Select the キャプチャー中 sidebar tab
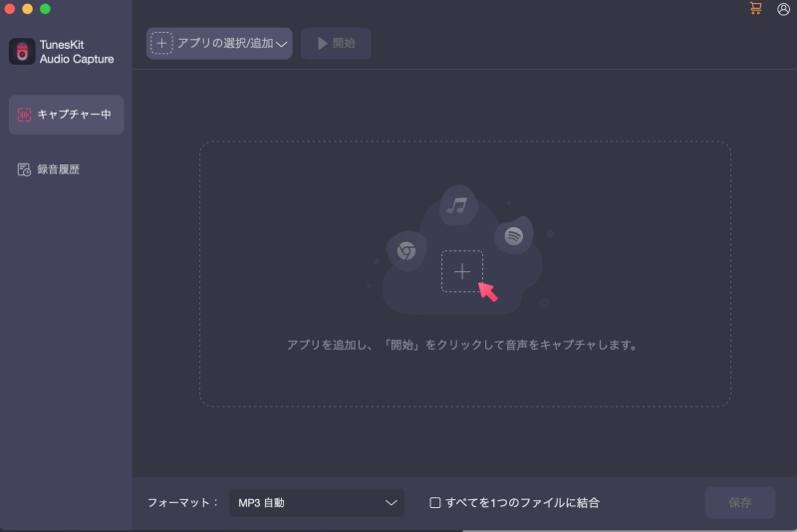Screen dimensions: 797x532 click(67, 115)
